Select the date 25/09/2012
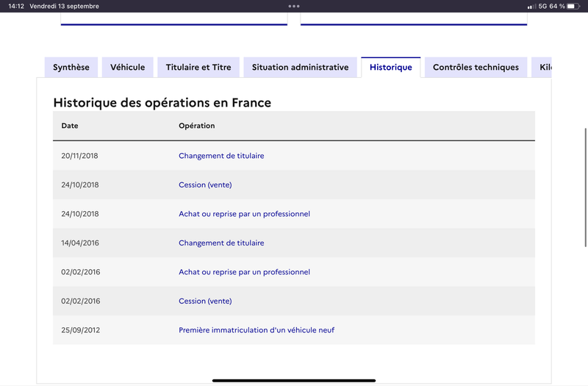The height and width of the screenshot is (386, 588). 81,330
